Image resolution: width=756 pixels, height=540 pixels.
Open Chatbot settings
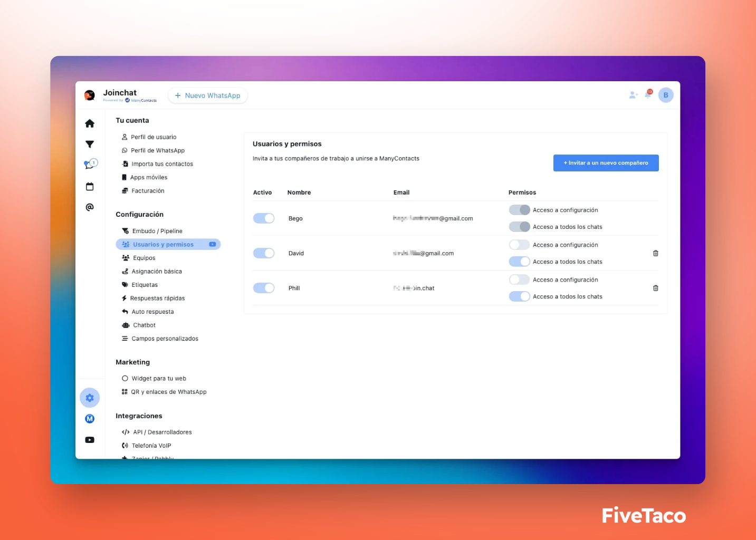pyautogui.click(x=139, y=325)
